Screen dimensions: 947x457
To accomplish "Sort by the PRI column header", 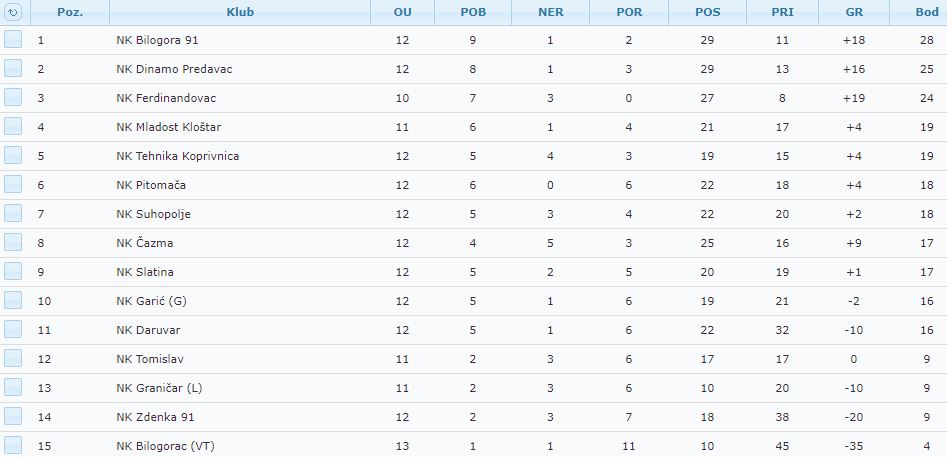I will (782, 12).
